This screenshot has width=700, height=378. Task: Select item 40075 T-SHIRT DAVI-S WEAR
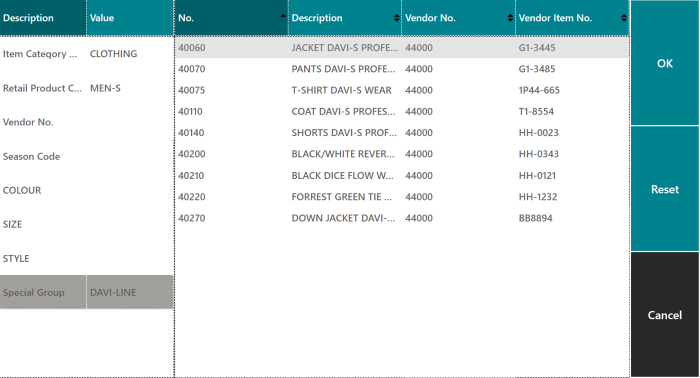pos(402,90)
